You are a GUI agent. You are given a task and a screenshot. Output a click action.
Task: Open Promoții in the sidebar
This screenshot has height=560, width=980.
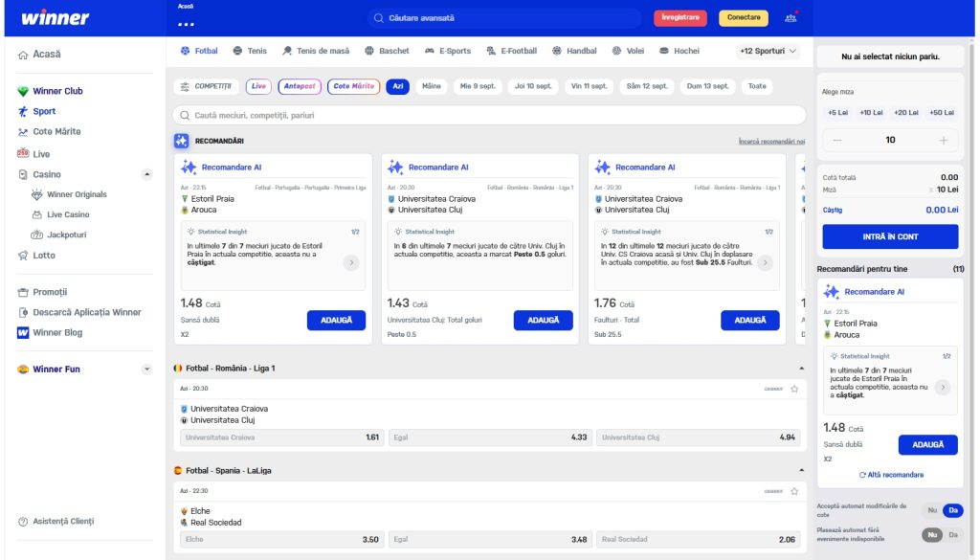tap(50, 292)
